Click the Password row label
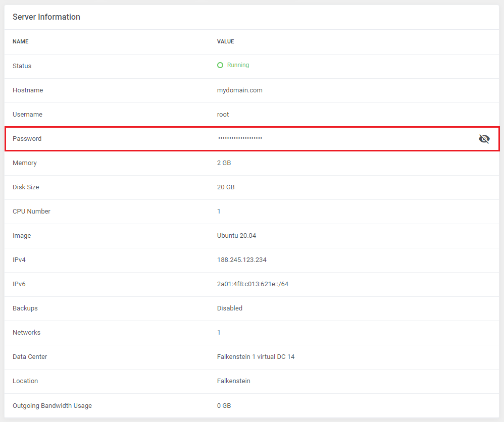Viewport: 504px width, 422px height. pyautogui.click(x=27, y=139)
